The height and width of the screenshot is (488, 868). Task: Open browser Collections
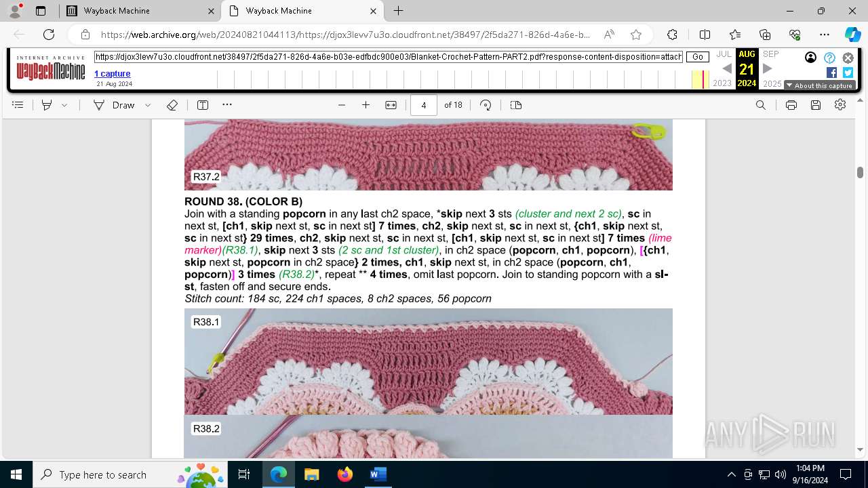[x=765, y=35]
